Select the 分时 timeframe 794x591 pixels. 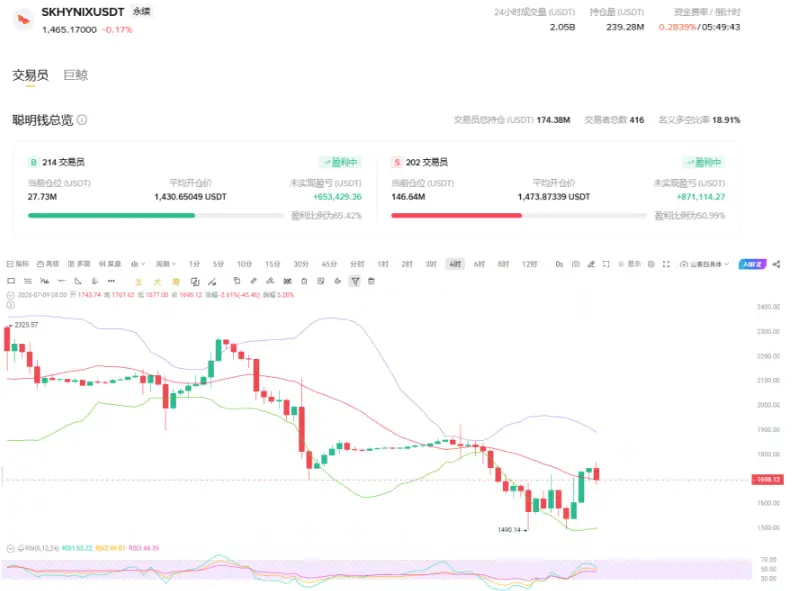point(357,264)
